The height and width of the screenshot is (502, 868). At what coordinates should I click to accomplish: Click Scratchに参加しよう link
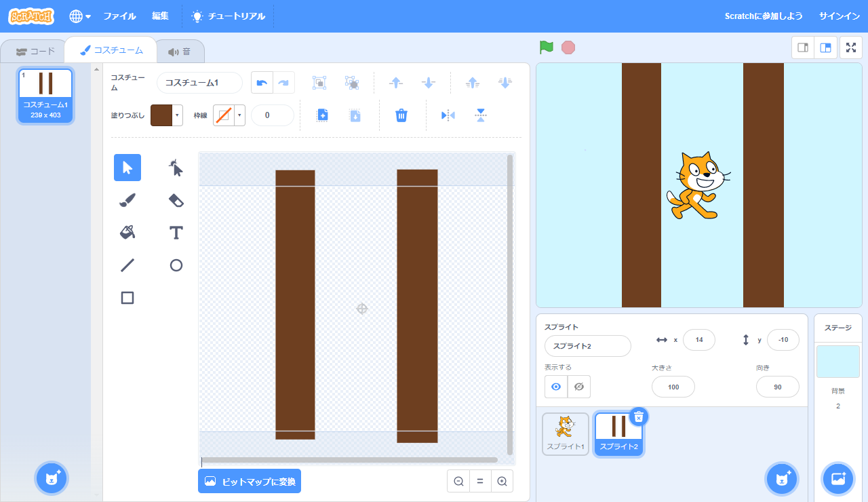[x=764, y=16]
